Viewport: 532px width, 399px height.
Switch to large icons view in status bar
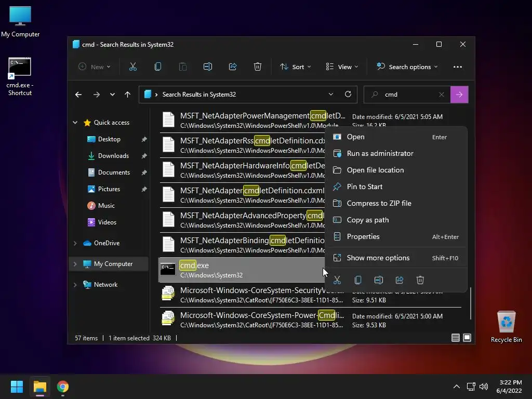467,338
